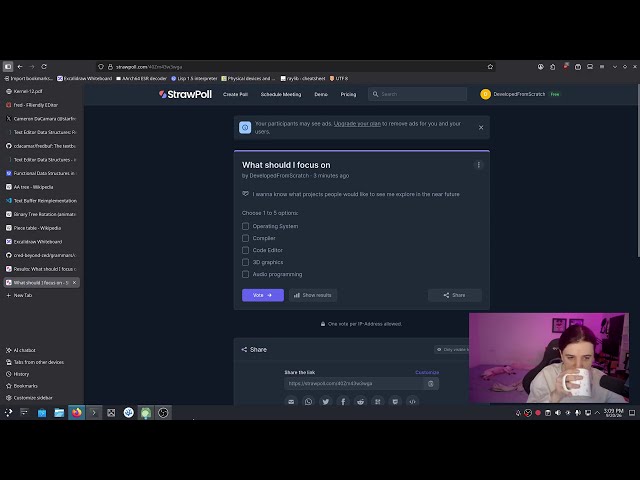This screenshot has height=480, width=640.
Task: Open the Lisp 1.5 interpreter bookmark
Action: coord(194,78)
